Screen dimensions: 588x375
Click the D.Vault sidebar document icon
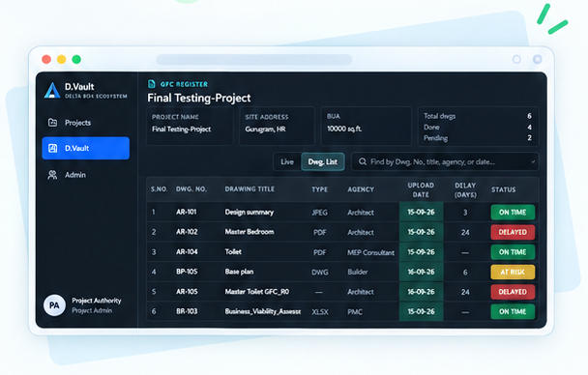[x=53, y=148]
